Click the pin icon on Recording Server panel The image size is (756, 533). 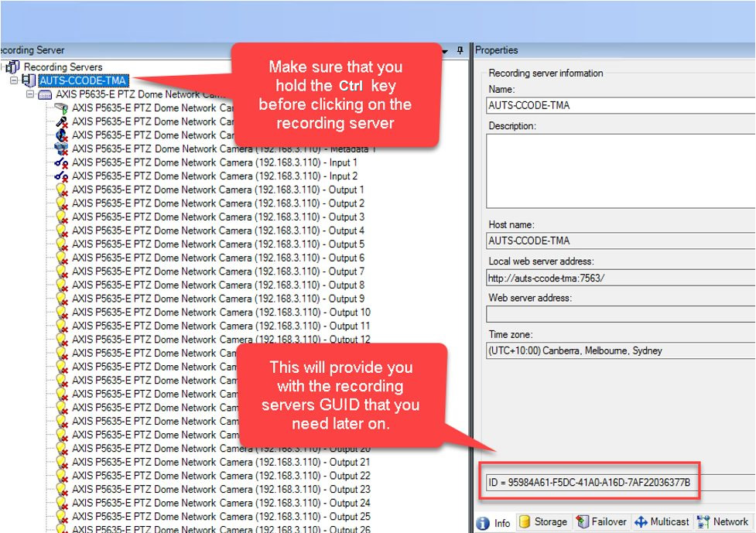[x=460, y=50]
